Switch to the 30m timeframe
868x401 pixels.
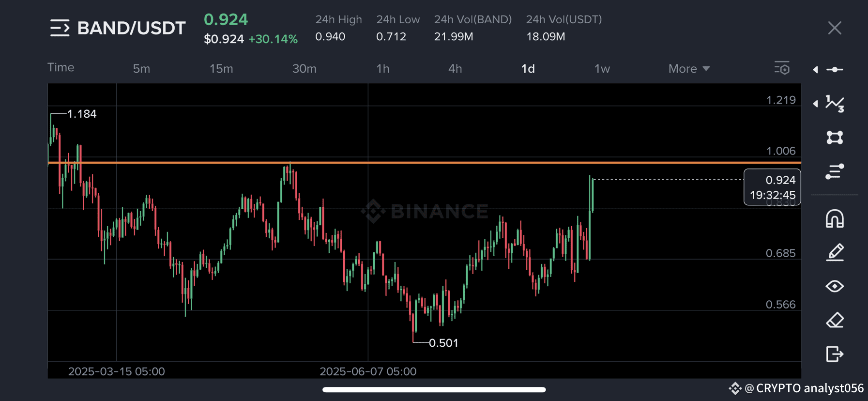pos(305,69)
